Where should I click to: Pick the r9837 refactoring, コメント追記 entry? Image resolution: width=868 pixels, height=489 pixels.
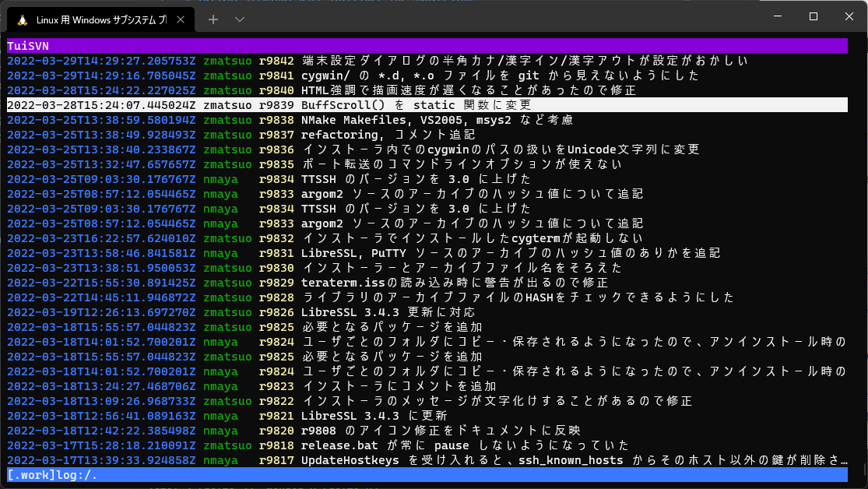[x=427, y=135]
